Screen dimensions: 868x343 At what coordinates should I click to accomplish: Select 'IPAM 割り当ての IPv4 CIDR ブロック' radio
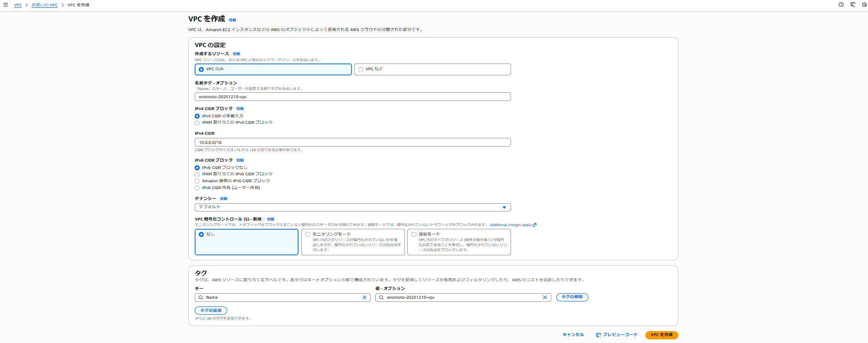point(197,123)
